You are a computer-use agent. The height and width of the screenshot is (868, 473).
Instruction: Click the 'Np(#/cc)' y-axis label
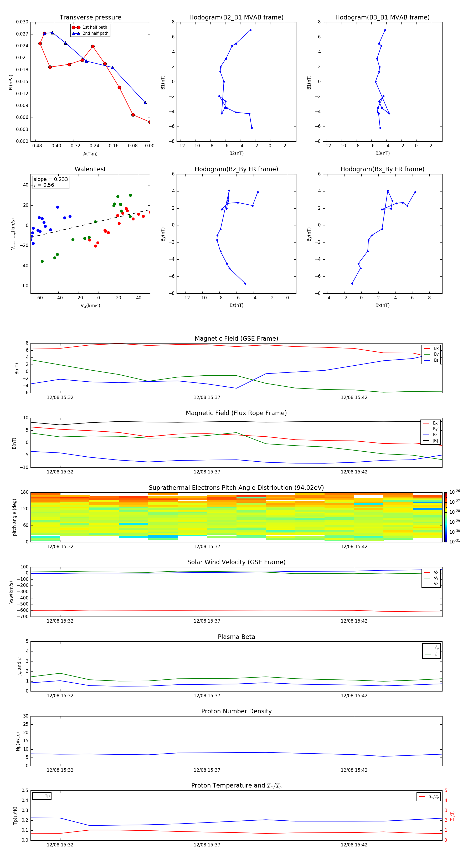18,741
